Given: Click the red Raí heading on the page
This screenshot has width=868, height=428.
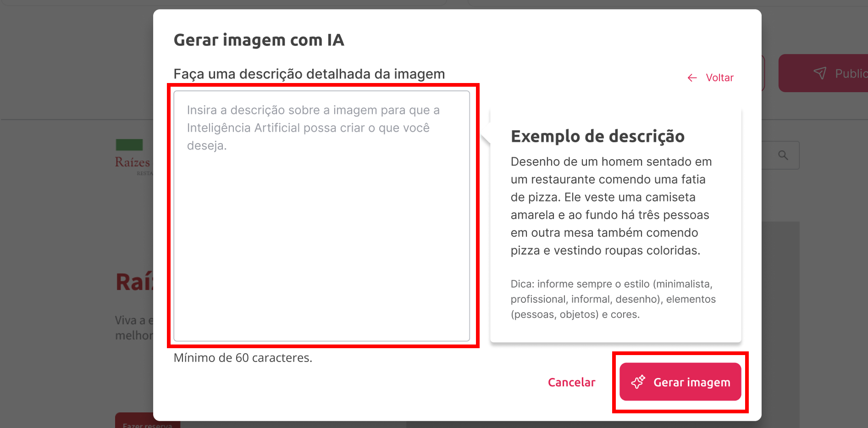Looking at the screenshot, I should [134, 282].
